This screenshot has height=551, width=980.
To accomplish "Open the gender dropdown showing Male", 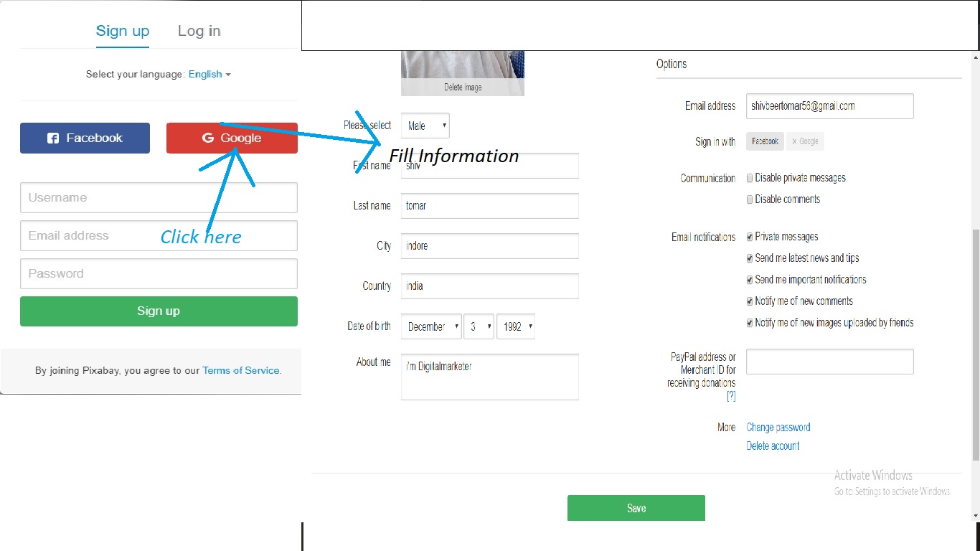I will (425, 125).
